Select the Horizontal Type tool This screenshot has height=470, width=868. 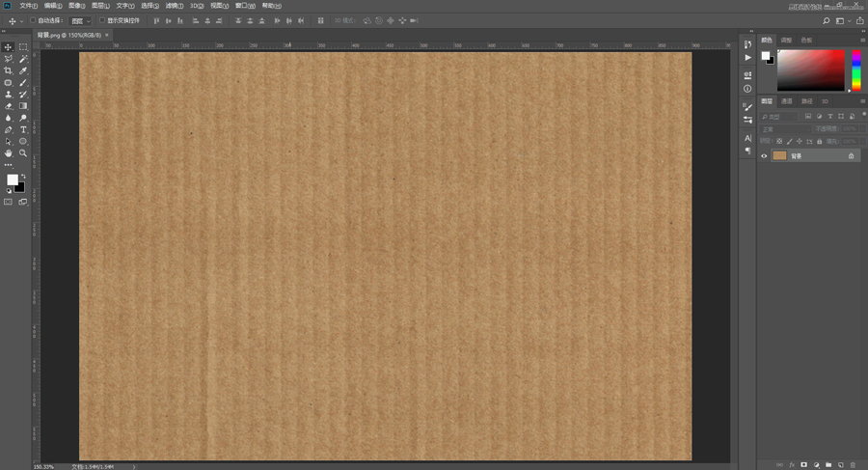click(x=23, y=129)
